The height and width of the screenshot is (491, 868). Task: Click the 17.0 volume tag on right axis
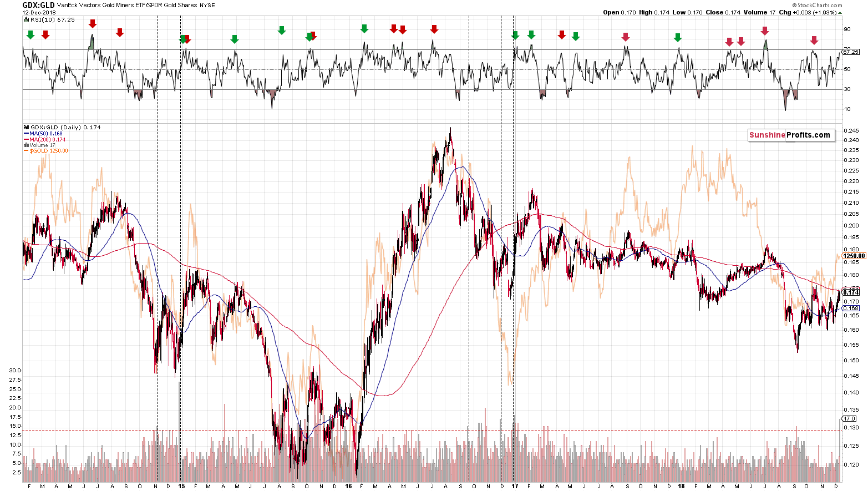[x=850, y=418]
